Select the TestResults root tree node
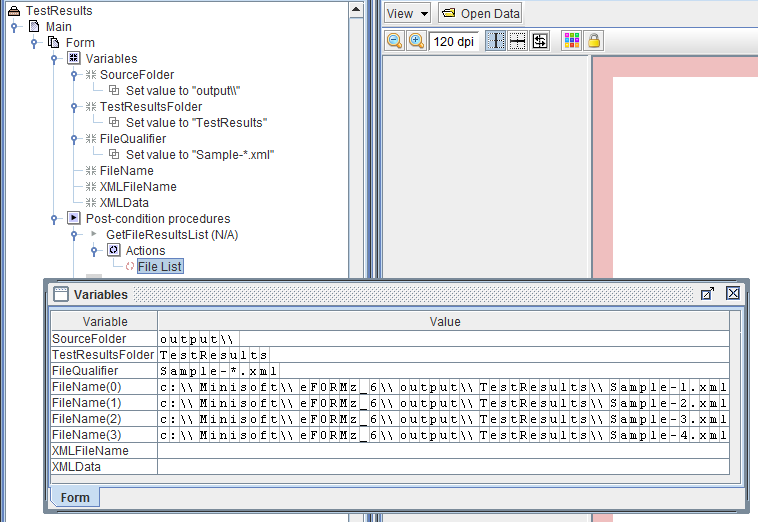 [x=59, y=11]
